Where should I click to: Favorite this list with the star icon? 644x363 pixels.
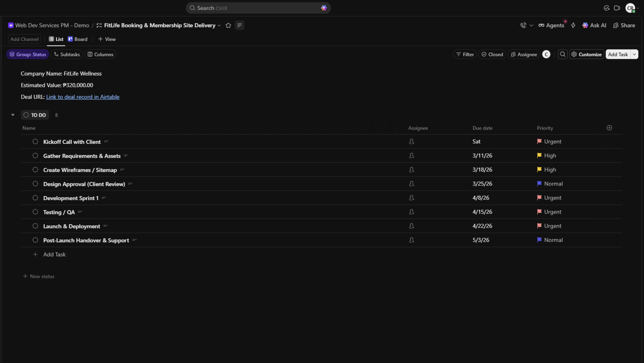(228, 25)
